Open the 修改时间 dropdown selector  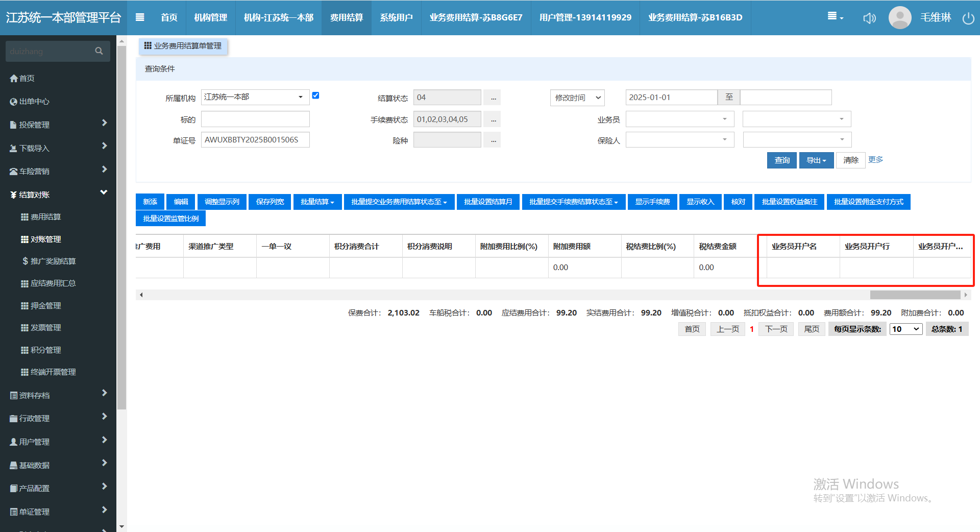click(x=577, y=98)
